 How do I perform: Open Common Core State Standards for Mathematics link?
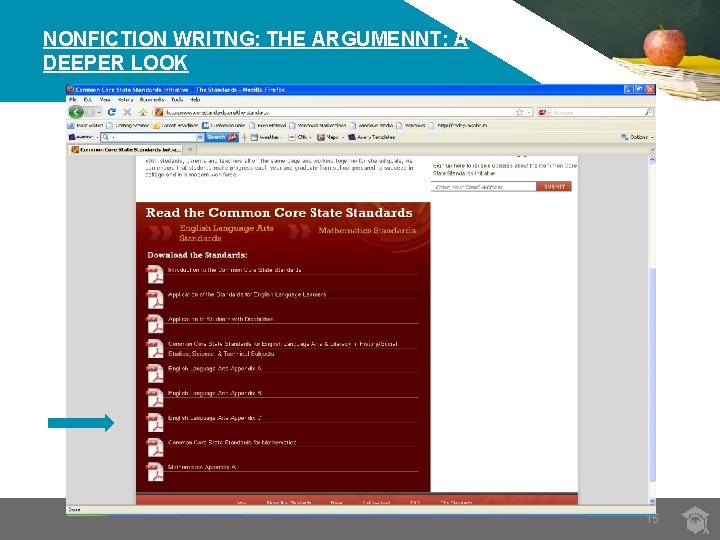pyautogui.click(x=232, y=443)
